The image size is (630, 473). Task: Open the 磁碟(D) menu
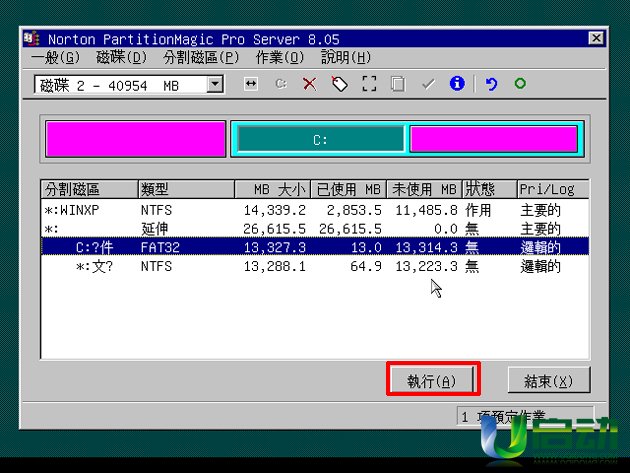[x=121, y=58]
